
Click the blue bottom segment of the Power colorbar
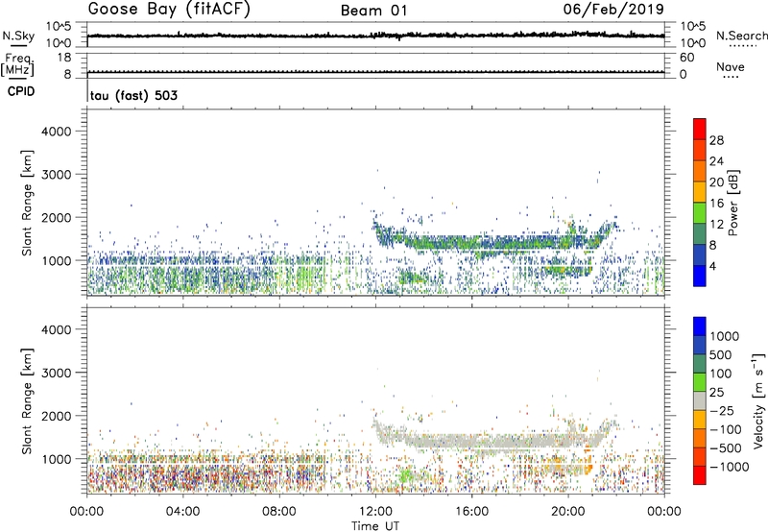[700, 276]
